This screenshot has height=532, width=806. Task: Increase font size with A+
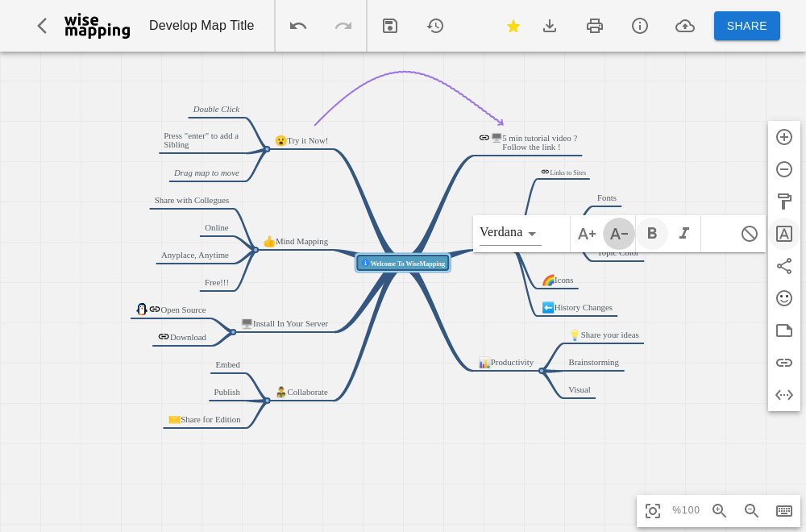point(587,234)
